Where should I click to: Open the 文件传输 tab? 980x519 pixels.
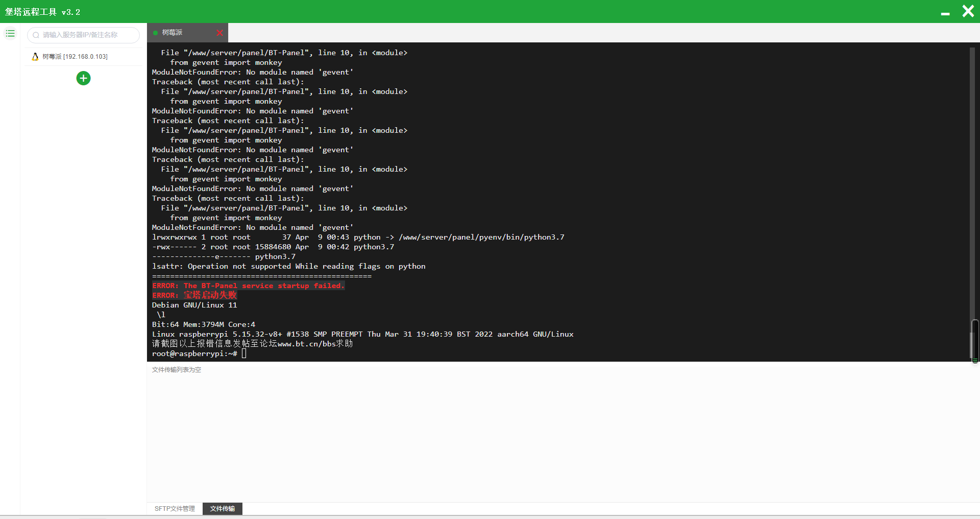(x=223, y=509)
